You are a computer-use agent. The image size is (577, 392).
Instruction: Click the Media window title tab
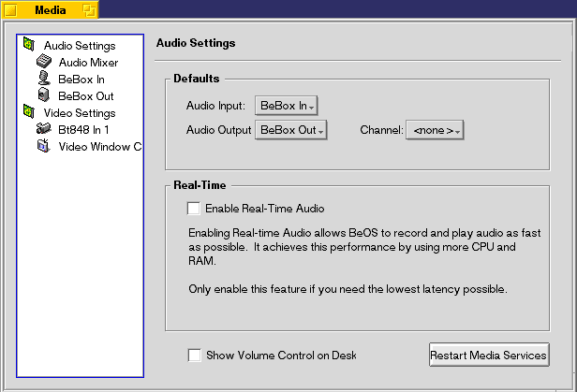pyautogui.click(x=51, y=10)
